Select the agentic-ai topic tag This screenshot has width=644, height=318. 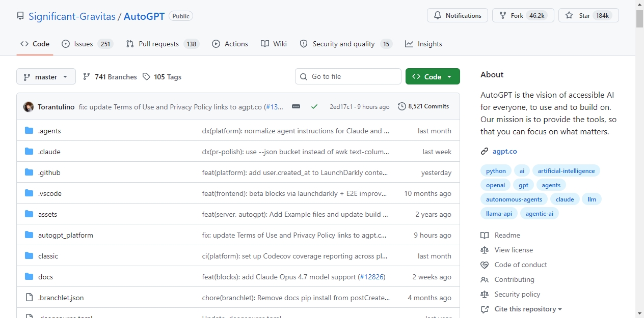[539, 214]
